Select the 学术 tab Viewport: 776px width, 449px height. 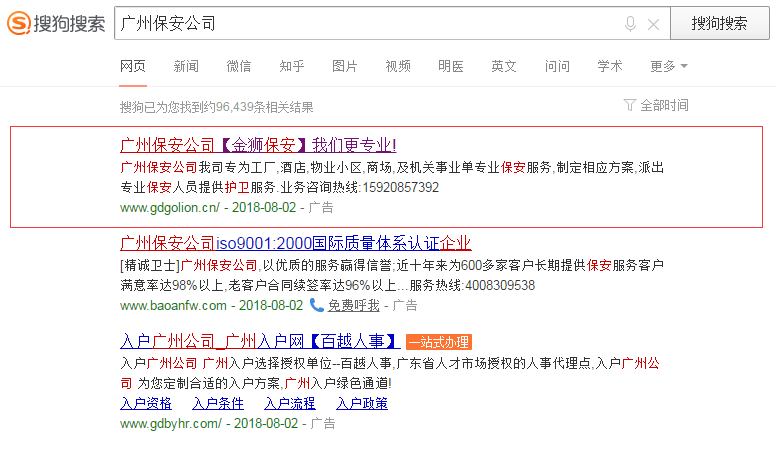pyautogui.click(x=610, y=66)
